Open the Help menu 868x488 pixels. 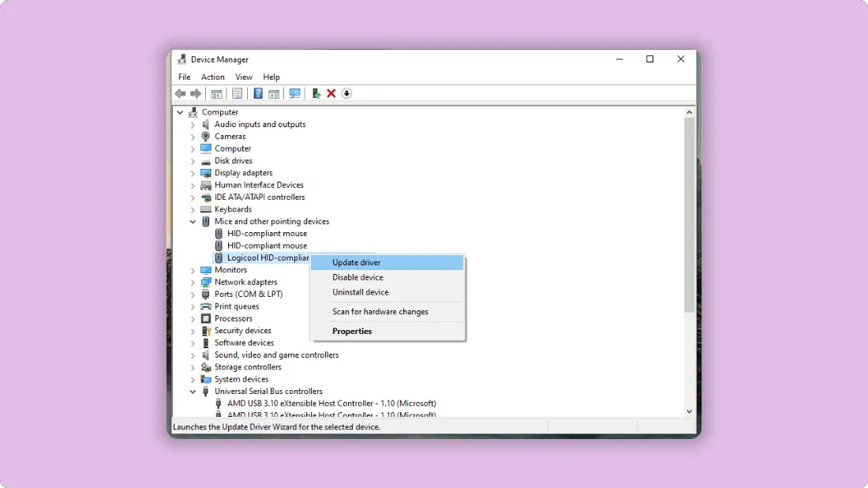[x=271, y=77]
